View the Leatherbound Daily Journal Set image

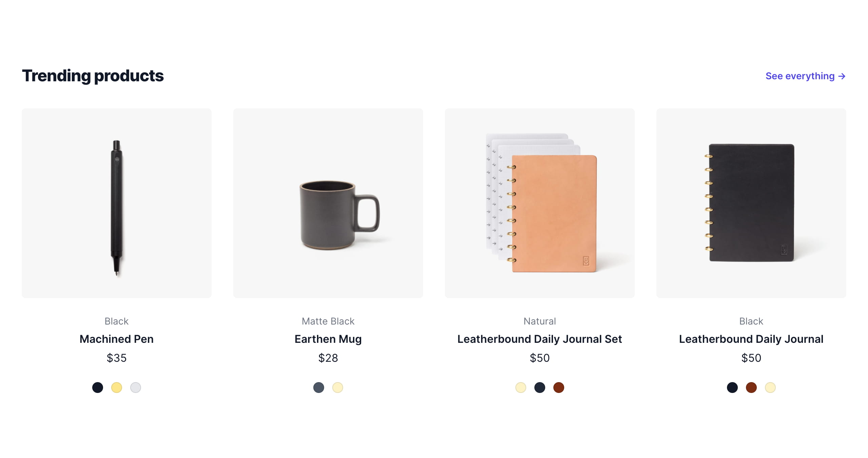(540, 203)
